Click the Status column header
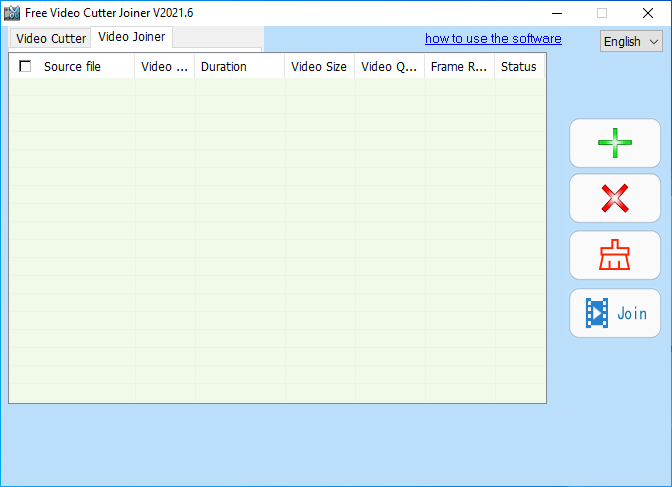 click(518, 67)
